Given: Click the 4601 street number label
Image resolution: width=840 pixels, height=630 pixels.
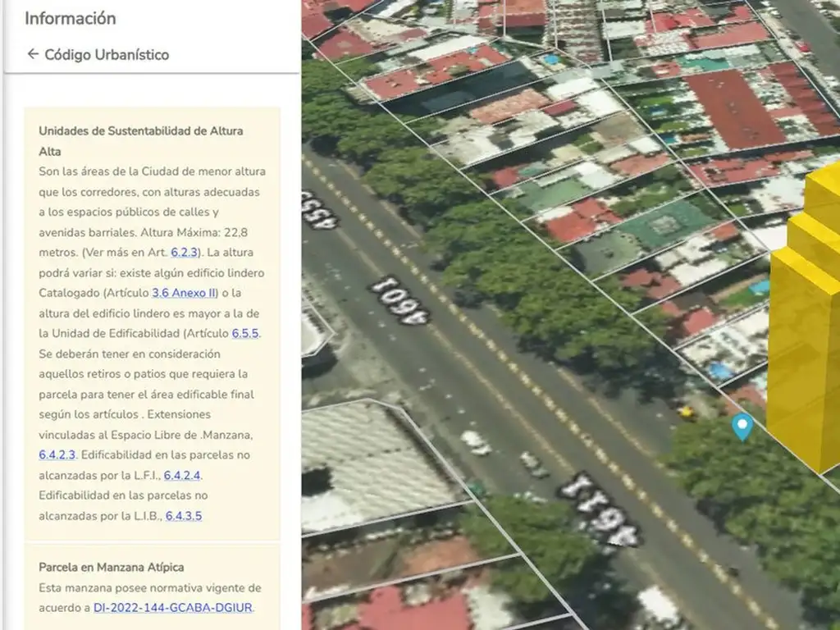Looking at the screenshot, I should tap(399, 300).
